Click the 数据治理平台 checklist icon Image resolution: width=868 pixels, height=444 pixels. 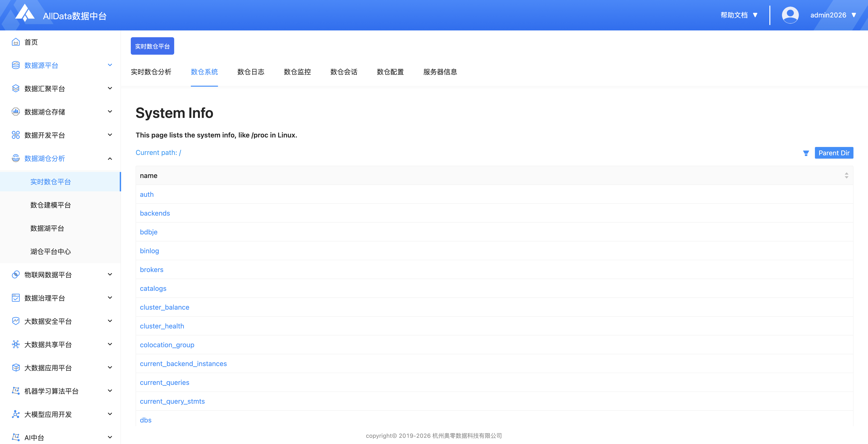15,298
